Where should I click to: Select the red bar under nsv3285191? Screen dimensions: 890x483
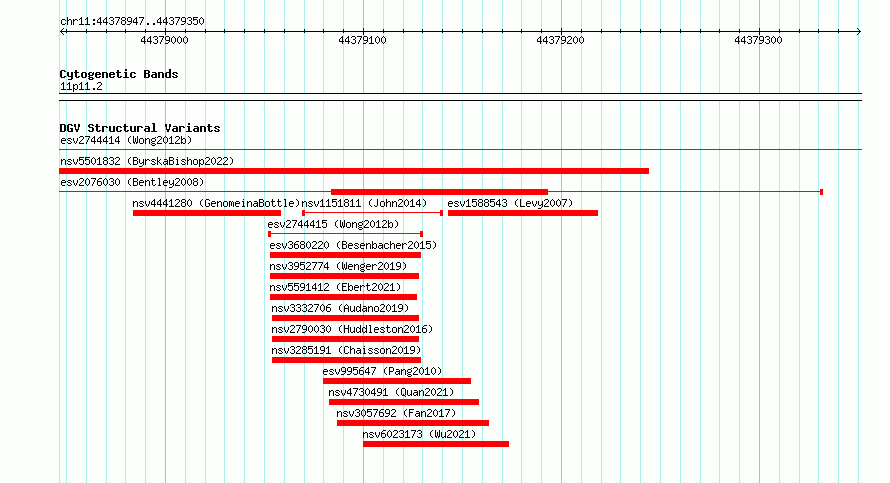pos(346,360)
